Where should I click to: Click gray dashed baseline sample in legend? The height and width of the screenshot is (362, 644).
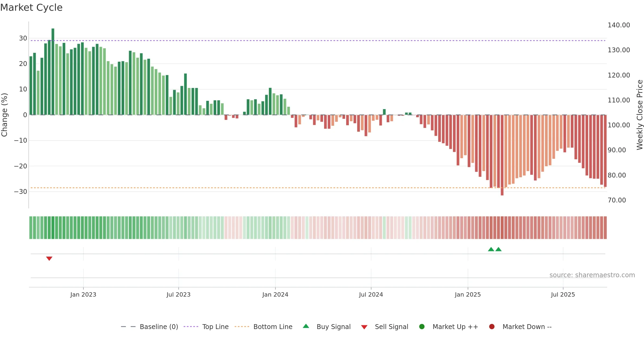tap(128, 327)
